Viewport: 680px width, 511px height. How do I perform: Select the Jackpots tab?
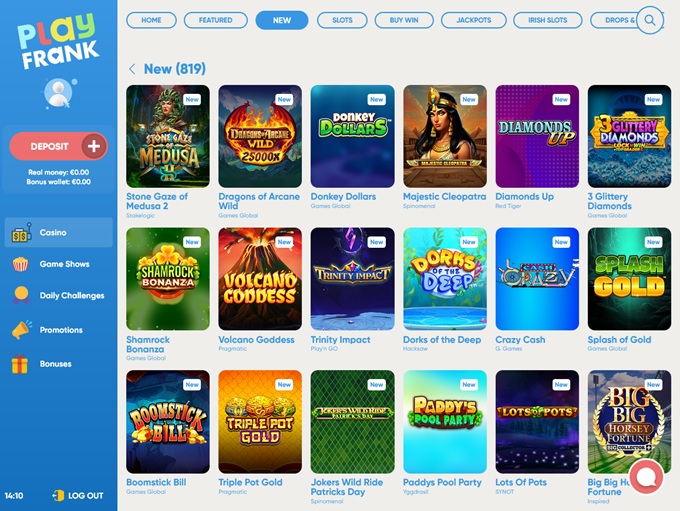(474, 20)
